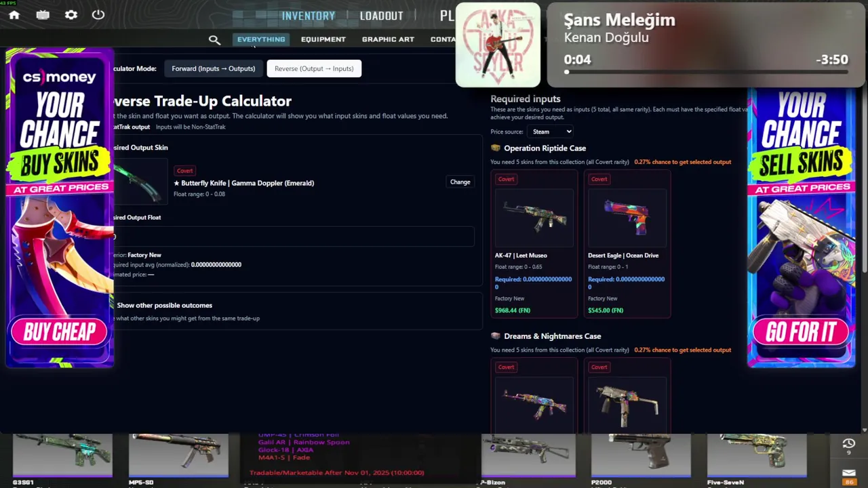Click the Butterfly Knife Gamma Doppler (Emerald) title
Image resolution: width=868 pixels, height=488 pixels.
244,183
